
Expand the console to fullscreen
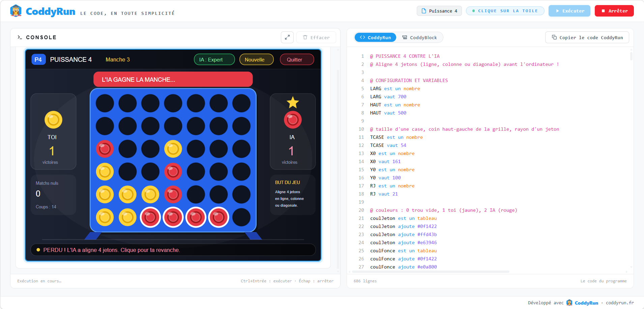pyautogui.click(x=287, y=37)
